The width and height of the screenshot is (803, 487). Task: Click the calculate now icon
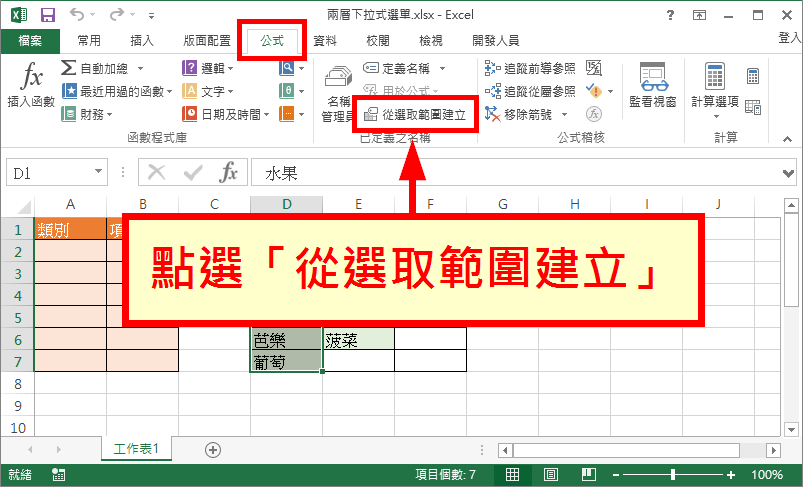coord(753,76)
